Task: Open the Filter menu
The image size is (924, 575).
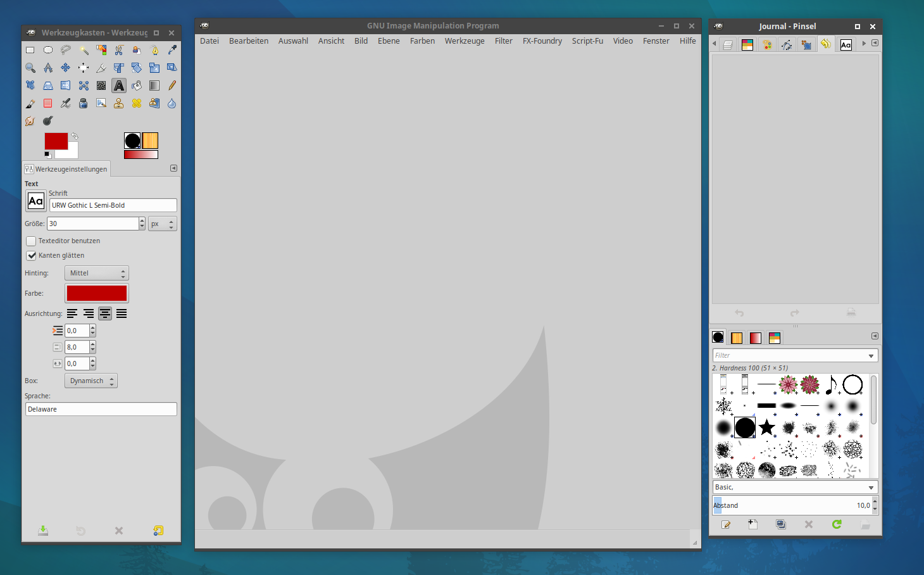Action: coord(503,41)
